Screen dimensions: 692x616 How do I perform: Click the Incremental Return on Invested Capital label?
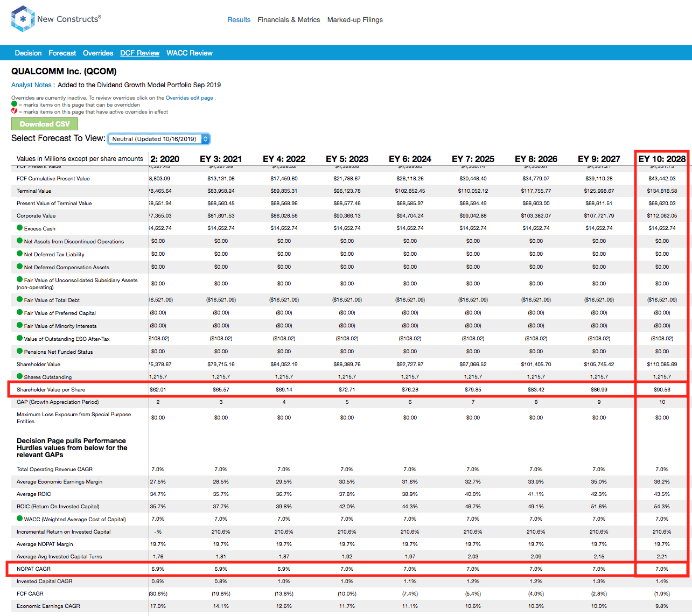[x=64, y=531]
